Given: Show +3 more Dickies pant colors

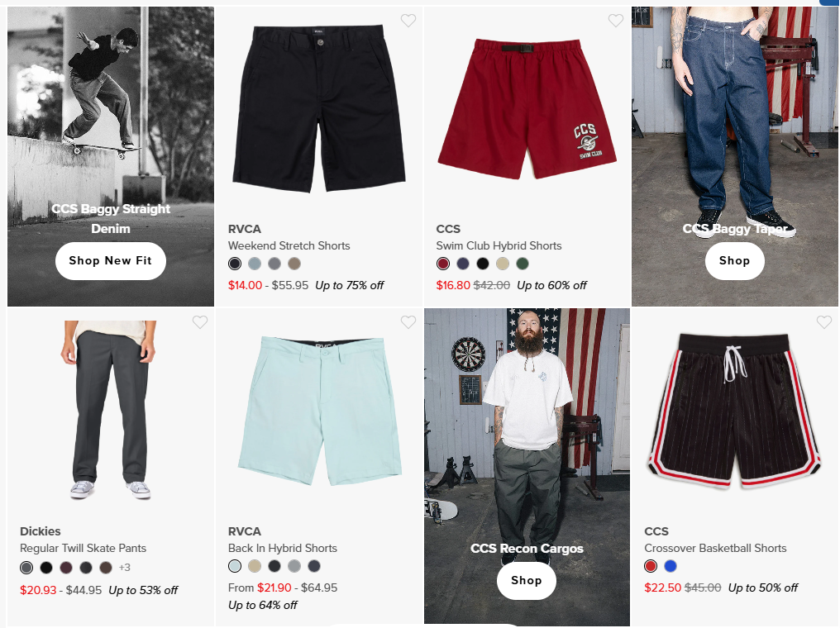Looking at the screenshot, I should 124,568.
